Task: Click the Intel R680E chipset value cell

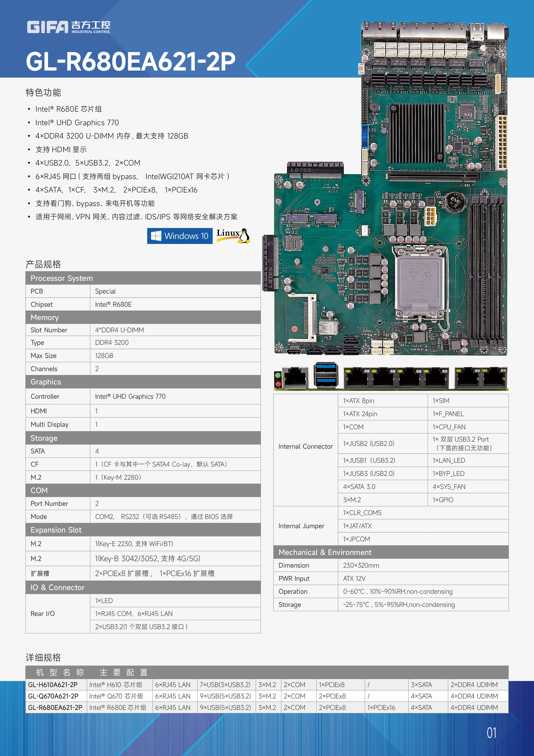Action: (x=113, y=304)
